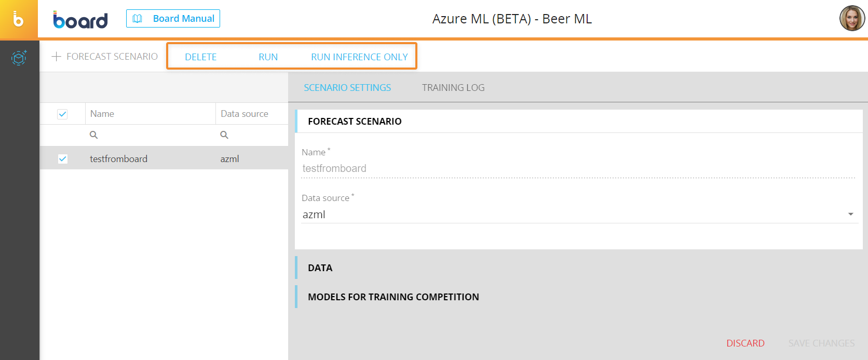Collapse the FORECAST SCENARIO section
This screenshot has width=868, height=360.
(x=579, y=122)
